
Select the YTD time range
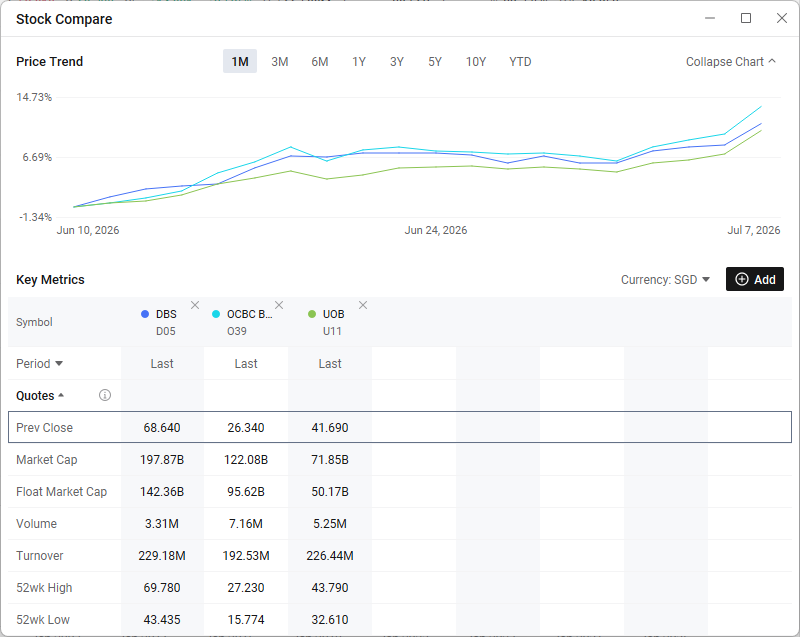(520, 62)
